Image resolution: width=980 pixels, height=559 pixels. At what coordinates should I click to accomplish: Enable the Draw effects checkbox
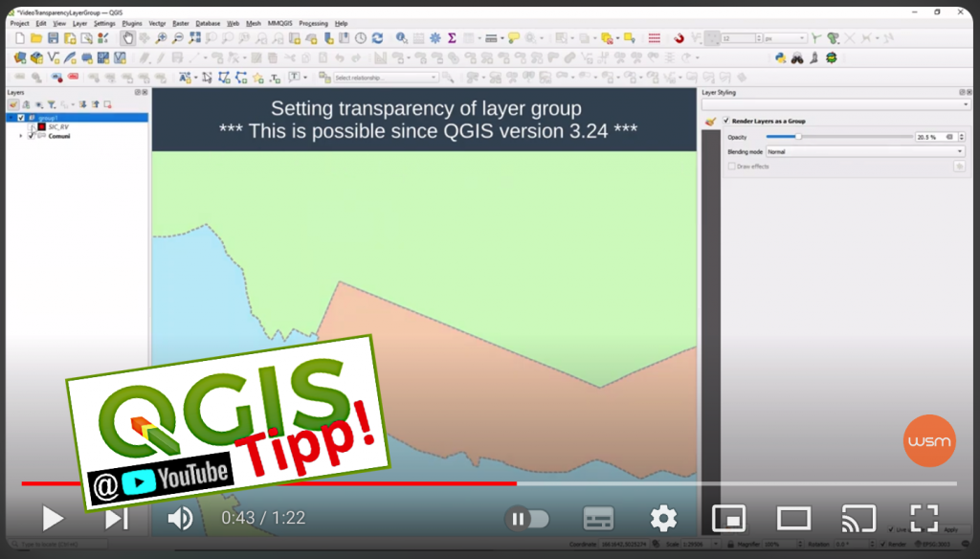click(731, 167)
